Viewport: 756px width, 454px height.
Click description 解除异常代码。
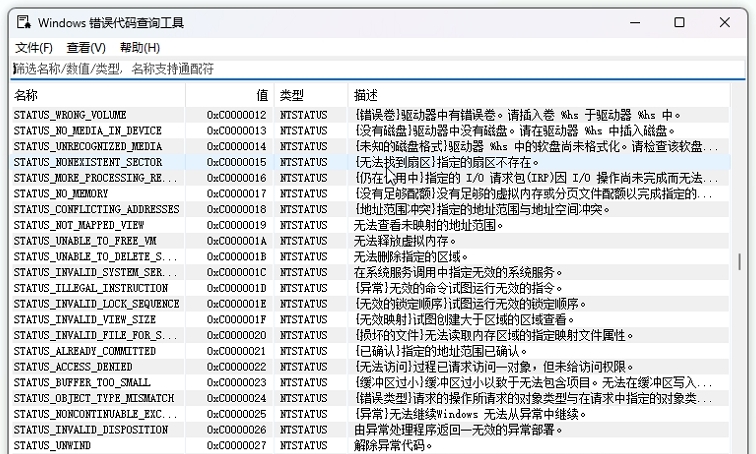393,445
